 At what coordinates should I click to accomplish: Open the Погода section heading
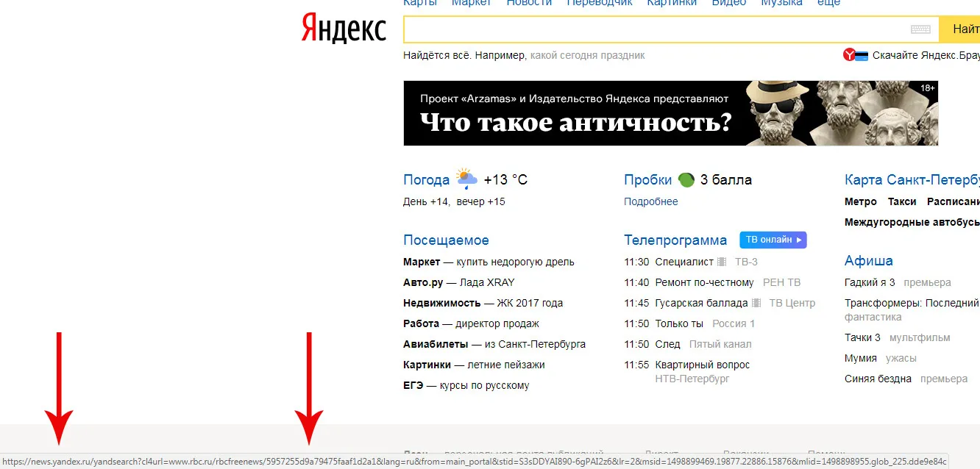point(426,180)
